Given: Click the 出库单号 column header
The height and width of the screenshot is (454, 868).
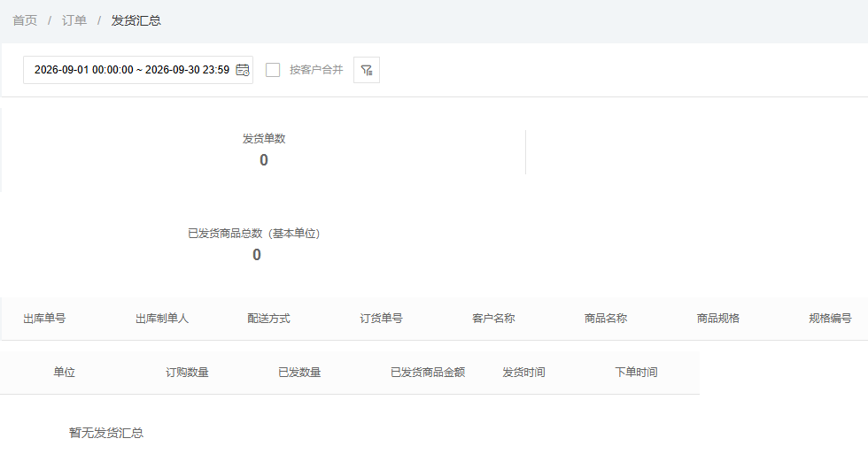Looking at the screenshot, I should click(44, 319).
